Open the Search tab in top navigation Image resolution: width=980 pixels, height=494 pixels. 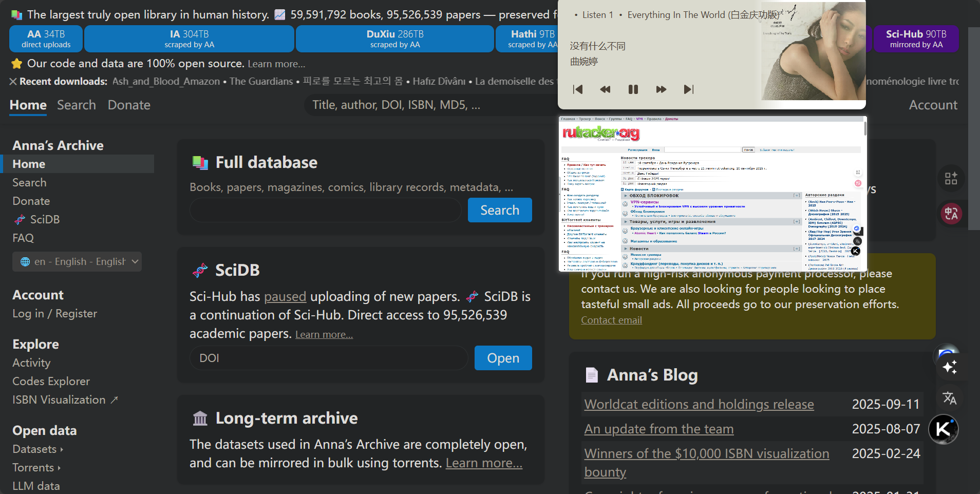click(77, 105)
